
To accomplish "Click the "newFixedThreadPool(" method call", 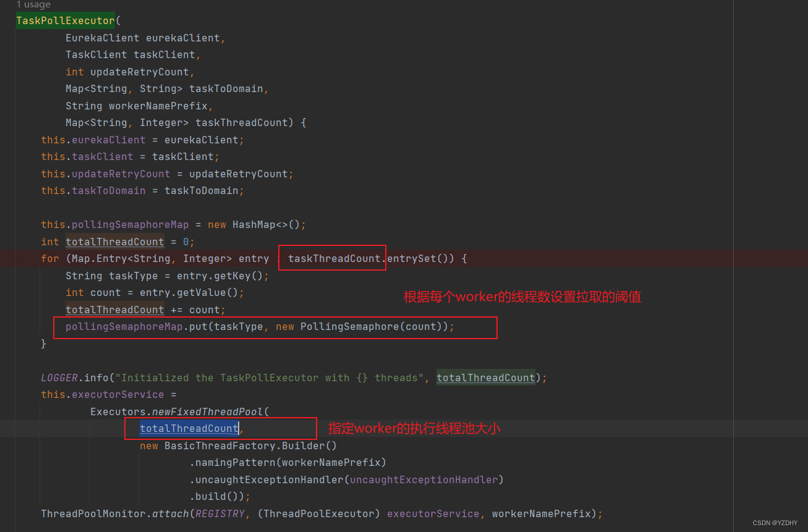I will click(210, 412).
